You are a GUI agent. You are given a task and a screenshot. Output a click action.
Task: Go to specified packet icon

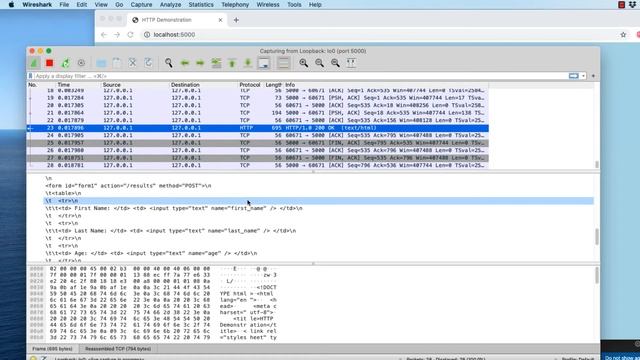coord(216,63)
